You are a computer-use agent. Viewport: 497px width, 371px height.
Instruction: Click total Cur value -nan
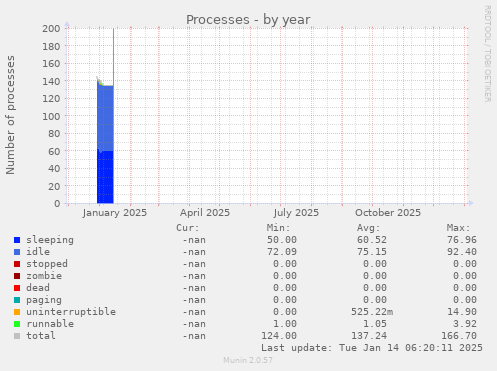[x=194, y=336]
